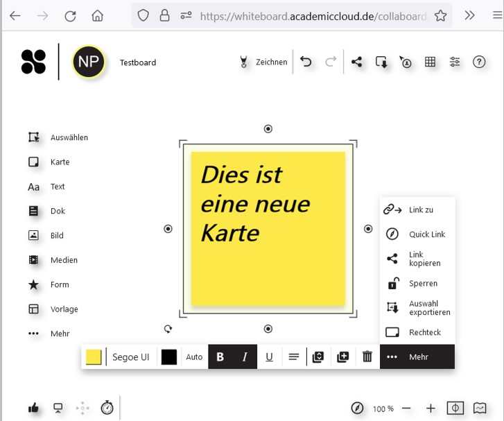Toggle underline text formatting
Image resolution: width=504 pixels, height=421 pixels.
(x=269, y=357)
